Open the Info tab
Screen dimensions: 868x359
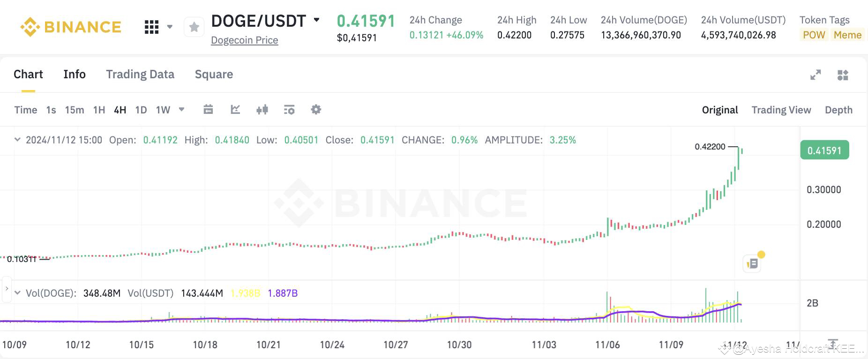pos(74,74)
